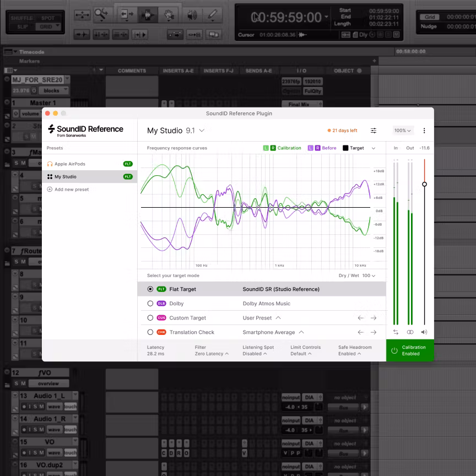Select the Apple AirPods preset
Image resolution: width=476 pixels, height=476 pixels.
pyautogui.click(x=72, y=163)
